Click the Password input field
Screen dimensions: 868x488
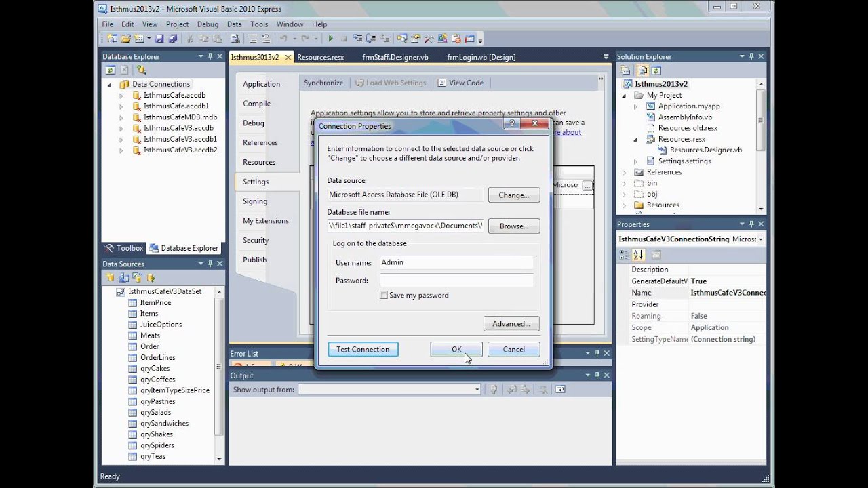[x=456, y=280]
